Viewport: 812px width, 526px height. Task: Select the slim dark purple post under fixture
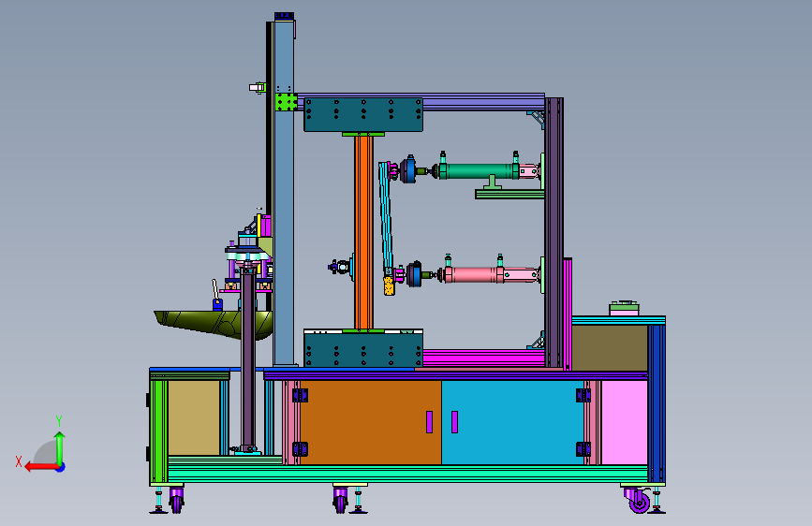point(248,359)
